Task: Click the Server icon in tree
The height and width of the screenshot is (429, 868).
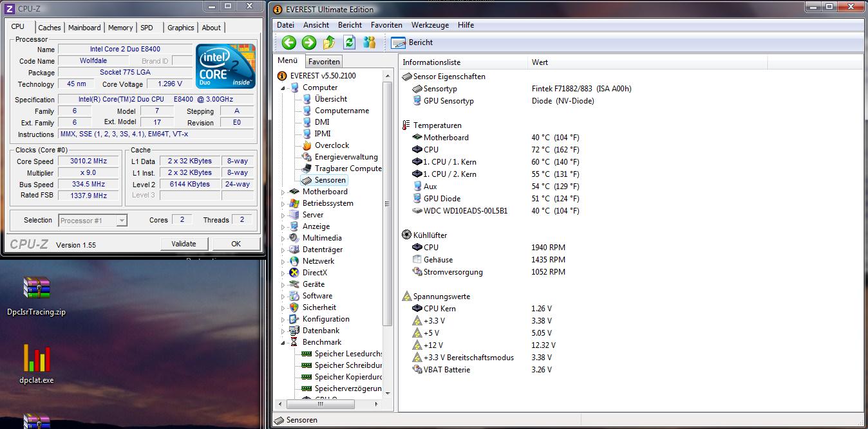Action: (x=295, y=215)
